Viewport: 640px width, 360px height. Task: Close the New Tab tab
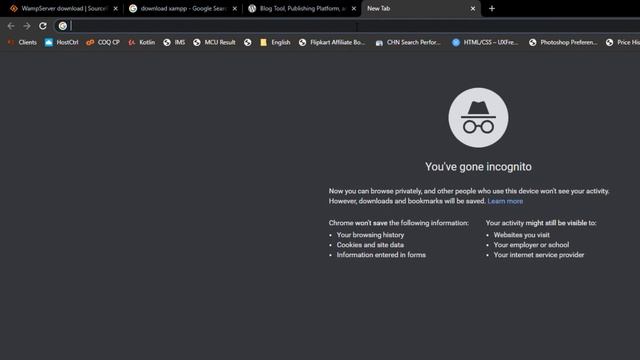pyautogui.click(x=473, y=9)
